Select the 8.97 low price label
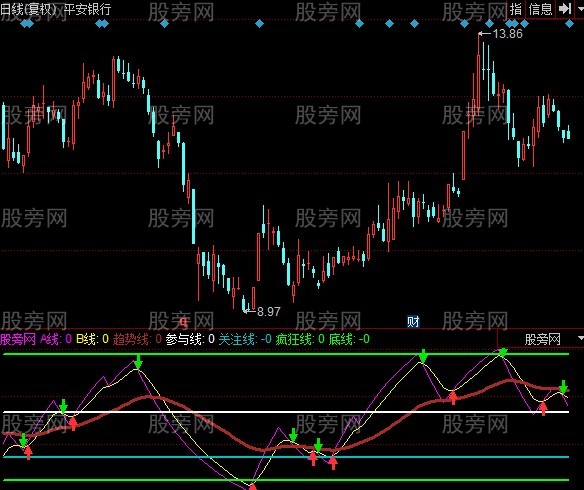This screenshot has height=490, width=584. pyautogui.click(x=269, y=311)
